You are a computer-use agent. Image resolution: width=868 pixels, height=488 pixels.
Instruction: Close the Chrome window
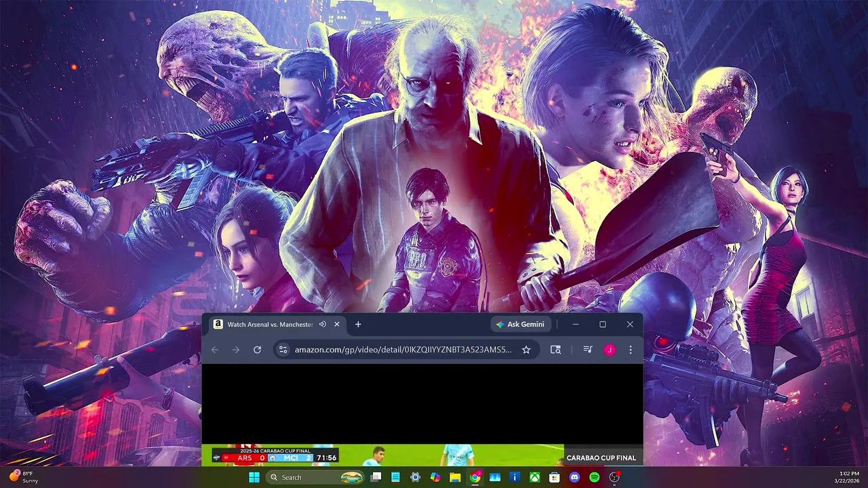click(630, 325)
